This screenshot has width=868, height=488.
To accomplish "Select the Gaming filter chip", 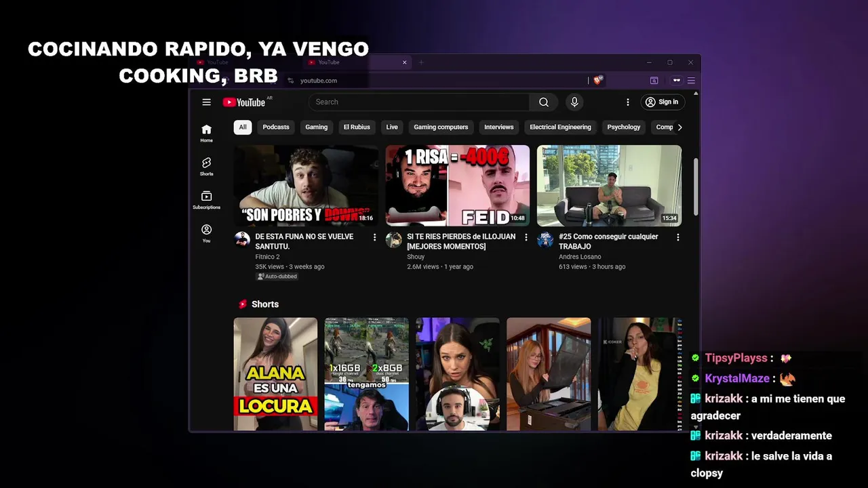I will tap(316, 127).
